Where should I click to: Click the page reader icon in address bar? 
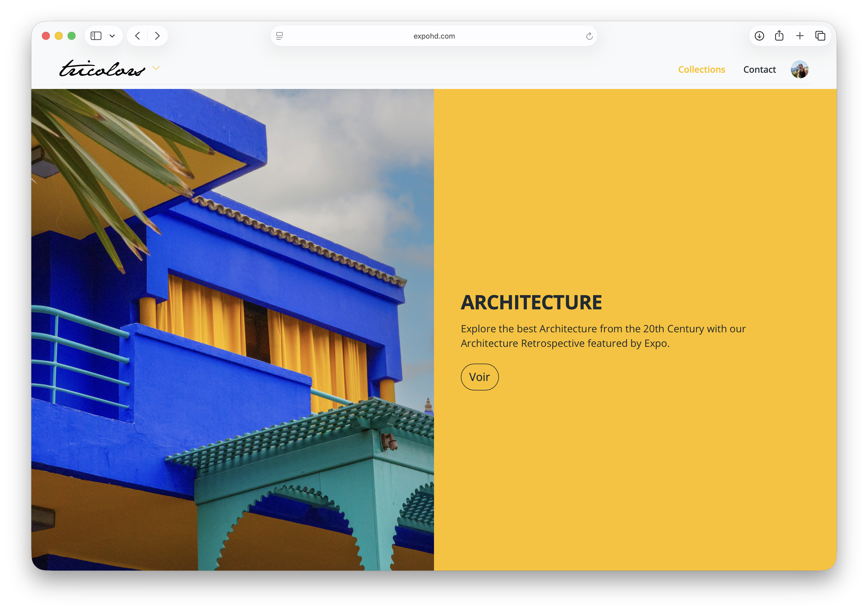[x=279, y=36]
